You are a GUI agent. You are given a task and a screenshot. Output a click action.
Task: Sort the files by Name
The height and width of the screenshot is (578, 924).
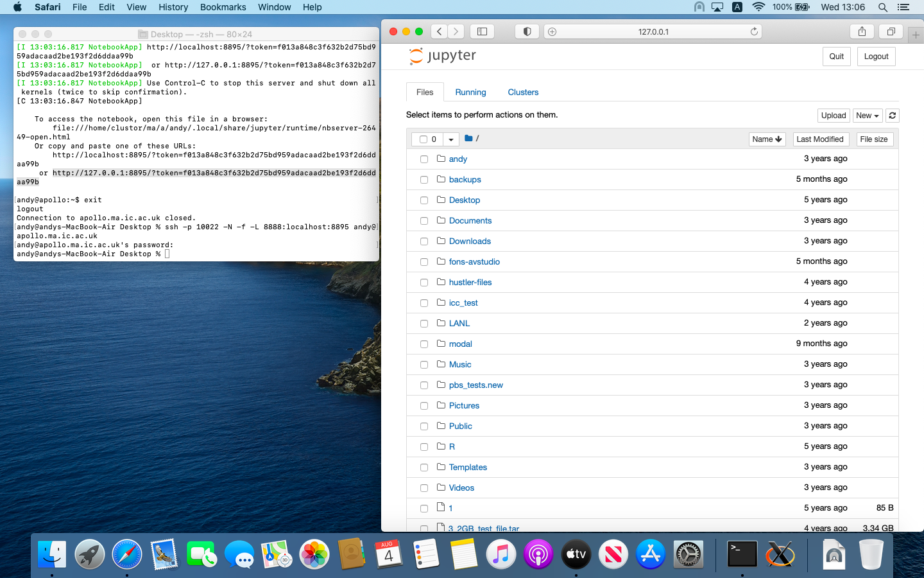coord(767,139)
